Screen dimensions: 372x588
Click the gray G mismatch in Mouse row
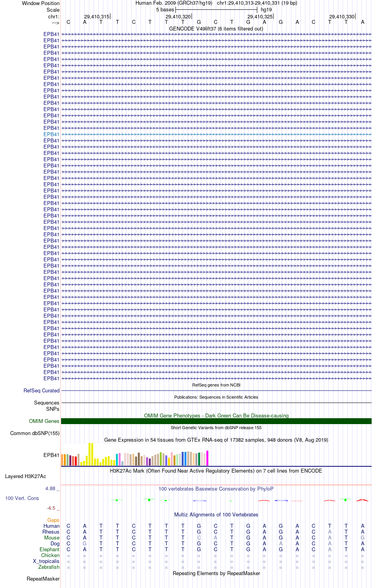click(x=363, y=538)
